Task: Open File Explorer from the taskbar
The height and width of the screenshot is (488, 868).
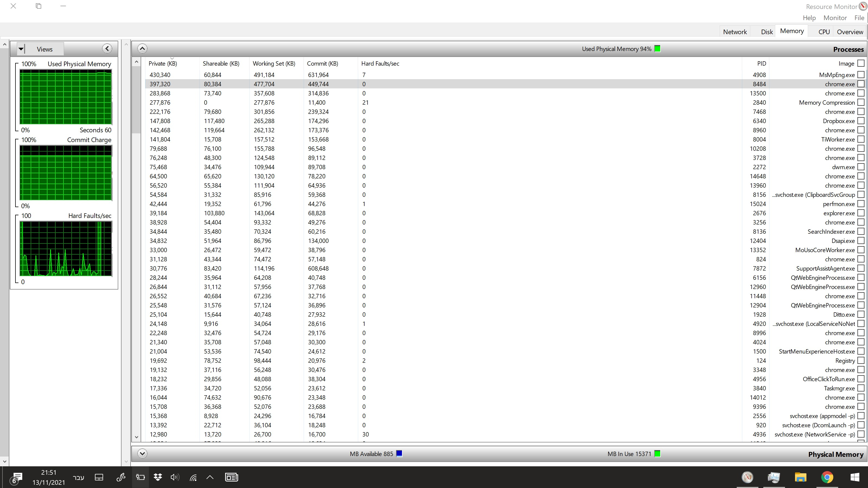Action: tap(800, 477)
